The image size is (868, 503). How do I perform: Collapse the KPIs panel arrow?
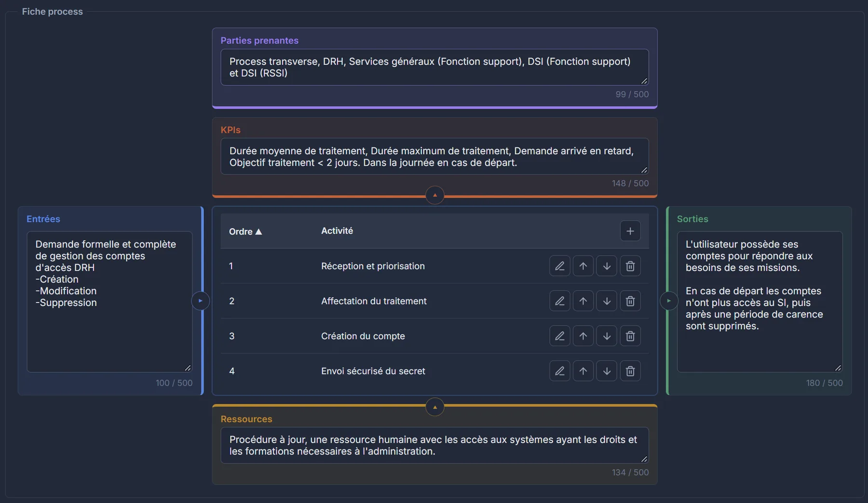click(435, 195)
